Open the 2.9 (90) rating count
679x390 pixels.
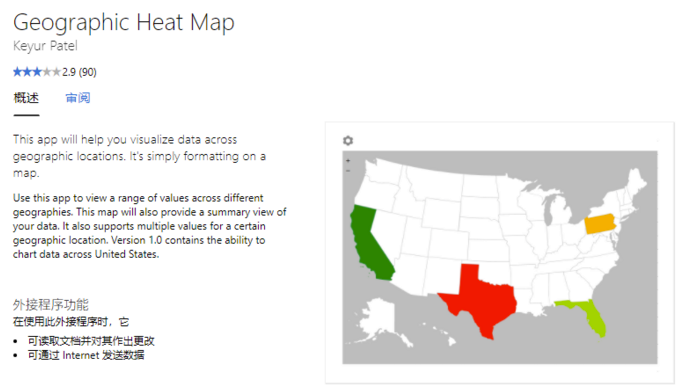click(79, 72)
